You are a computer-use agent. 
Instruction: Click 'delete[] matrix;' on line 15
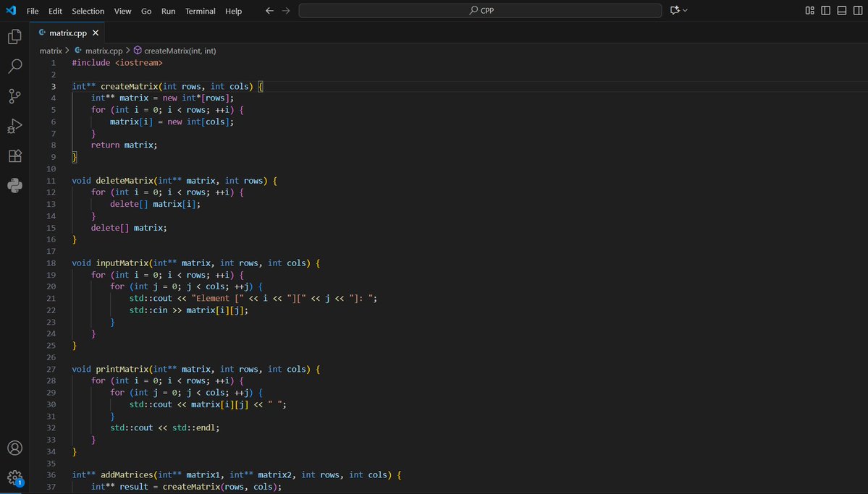(x=129, y=227)
